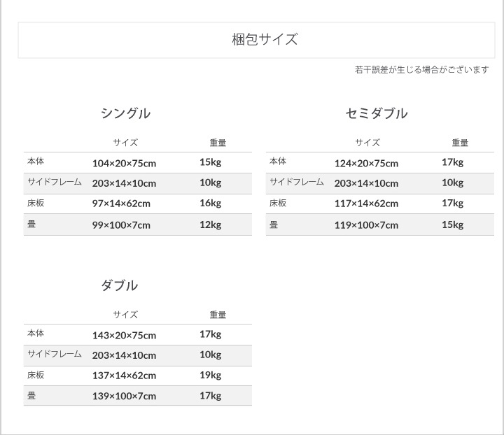The height and width of the screenshot is (435, 504).
Task: Select the ダブル table heading
Action: (x=119, y=285)
